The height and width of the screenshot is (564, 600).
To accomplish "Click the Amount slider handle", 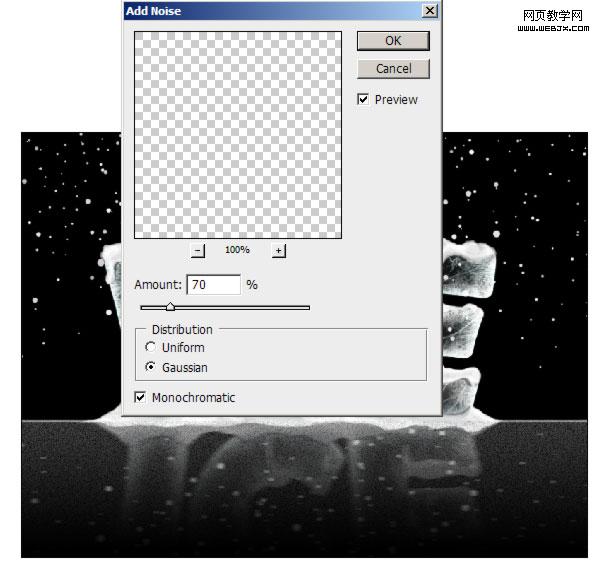I will (x=170, y=306).
